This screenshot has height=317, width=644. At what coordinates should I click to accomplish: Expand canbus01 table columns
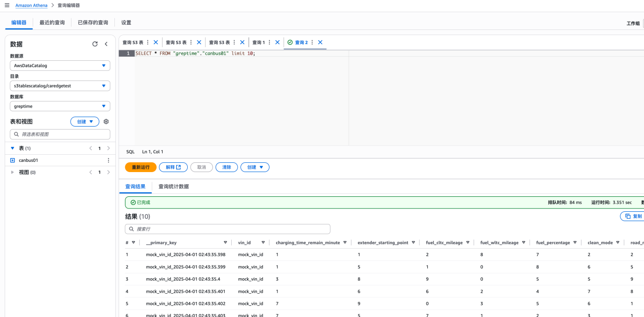click(x=13, y=160)
